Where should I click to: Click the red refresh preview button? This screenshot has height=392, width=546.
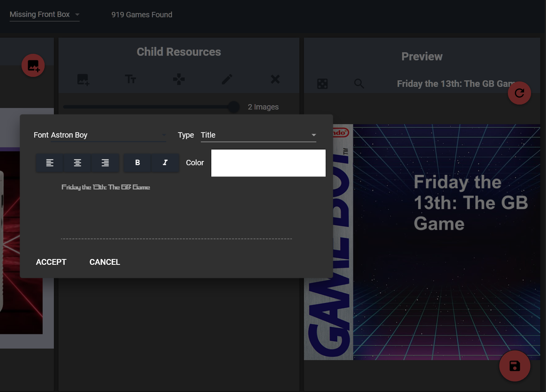coord(519,93)
